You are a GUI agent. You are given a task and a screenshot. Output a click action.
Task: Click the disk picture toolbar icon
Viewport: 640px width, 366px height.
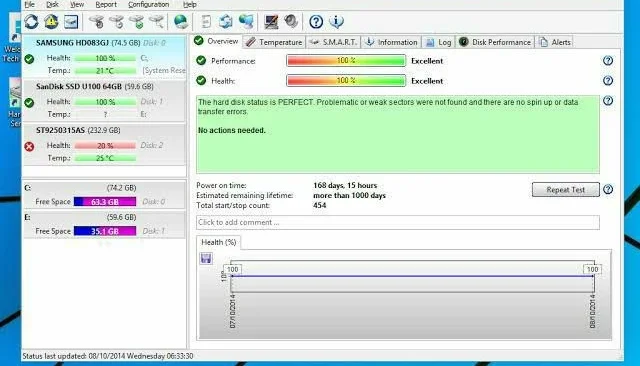click(71, 22)
